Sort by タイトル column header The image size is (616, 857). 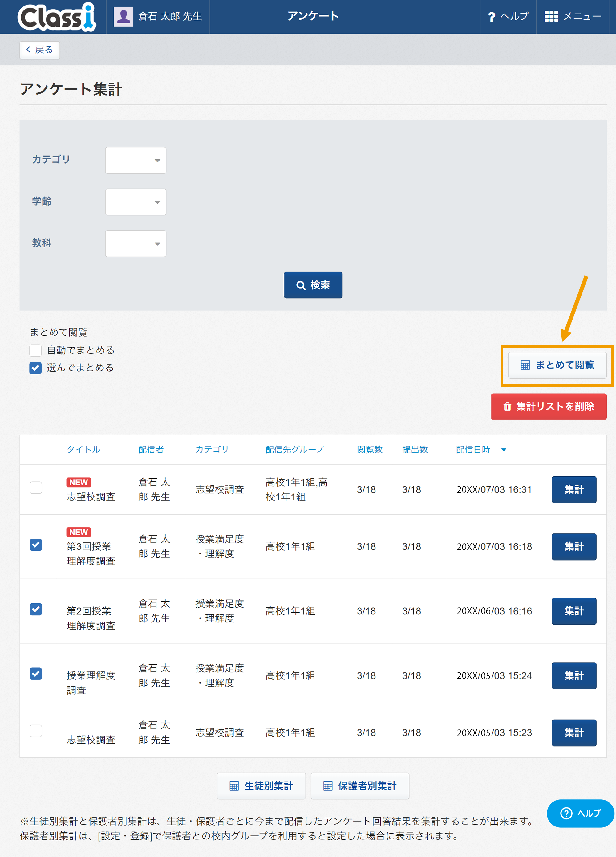[x=83, y=449]
